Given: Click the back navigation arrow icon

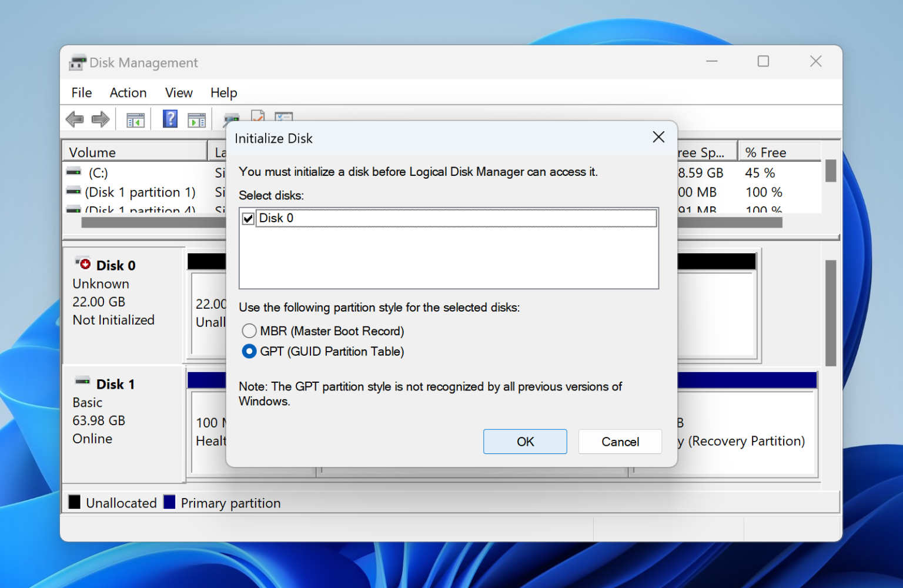Looking at the screenshot, I should click(x=75, y=119).
